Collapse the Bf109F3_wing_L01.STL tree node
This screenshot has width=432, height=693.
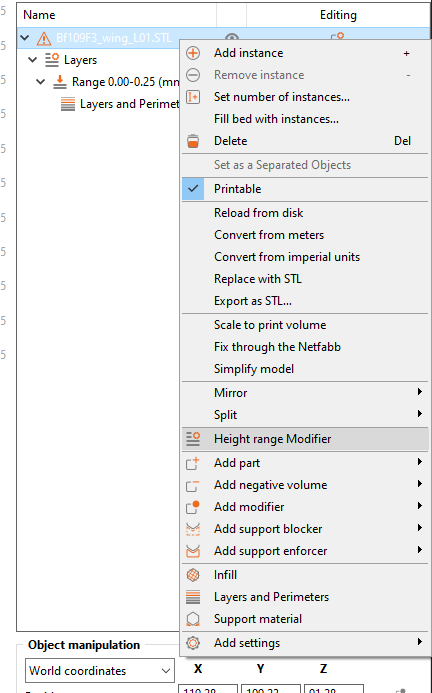[x=25, y=38]
